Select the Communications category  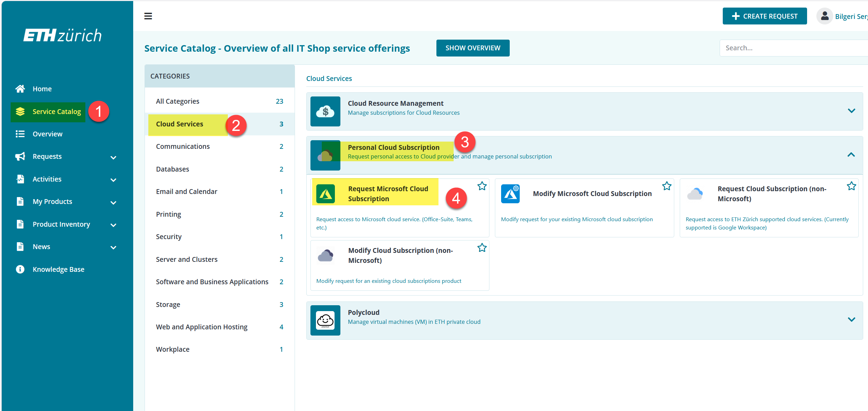[220, 146]
